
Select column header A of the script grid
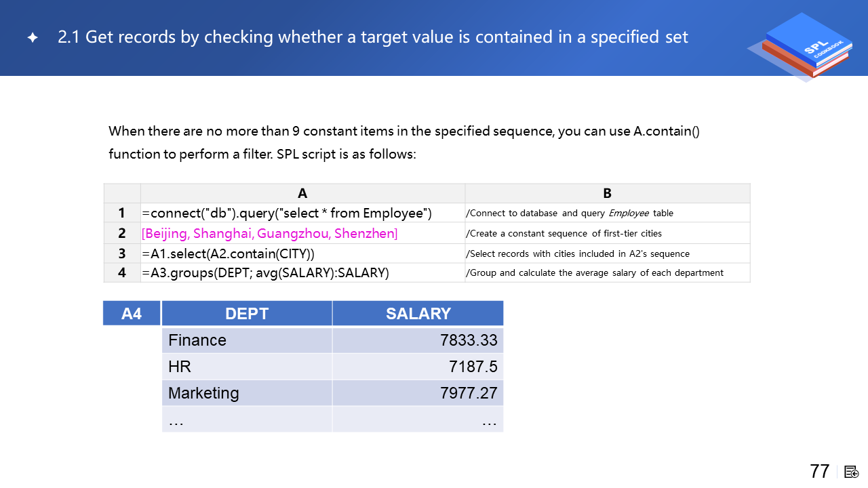302,193
